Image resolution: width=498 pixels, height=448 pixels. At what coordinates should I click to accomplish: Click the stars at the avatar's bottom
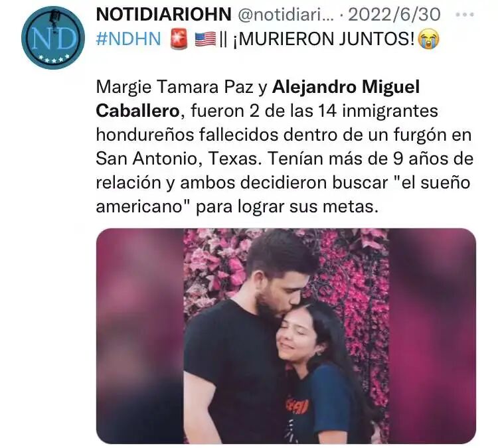(53, 58)
